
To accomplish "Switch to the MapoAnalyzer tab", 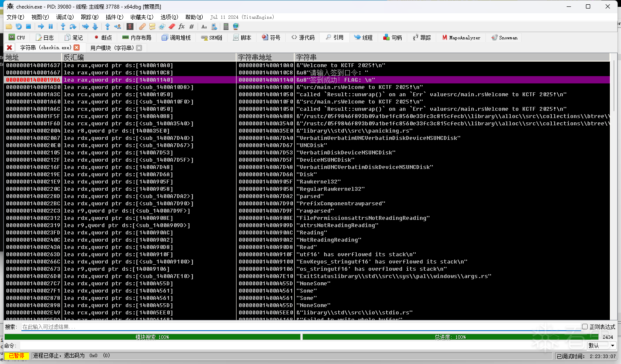I will [x=461, y=38].
